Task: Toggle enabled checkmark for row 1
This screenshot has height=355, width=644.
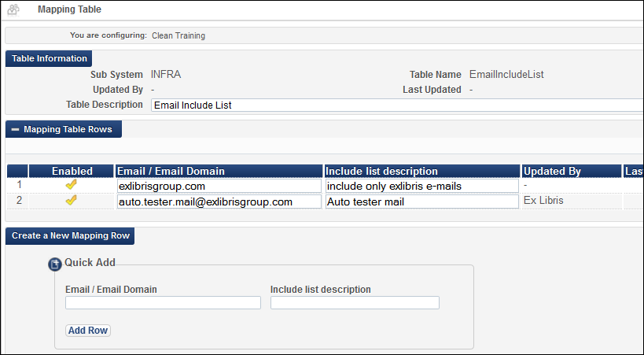Action: point(71,185)
